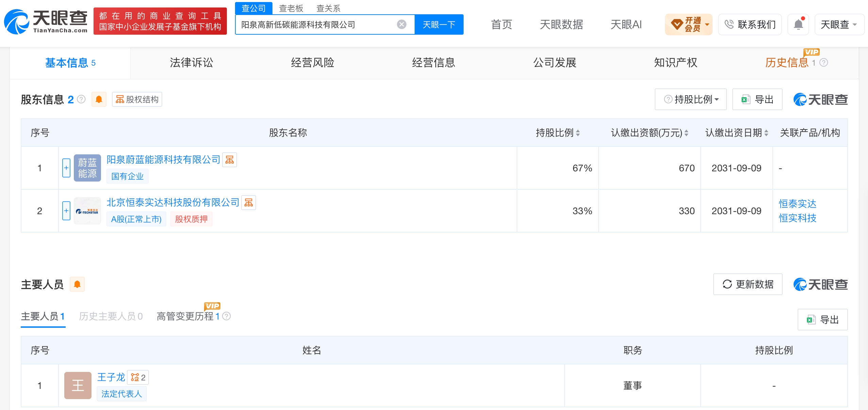The height and width of the screenshot is (410, 868).
Task: Open related product 恒实科技 link
Action: click(798, 218)
